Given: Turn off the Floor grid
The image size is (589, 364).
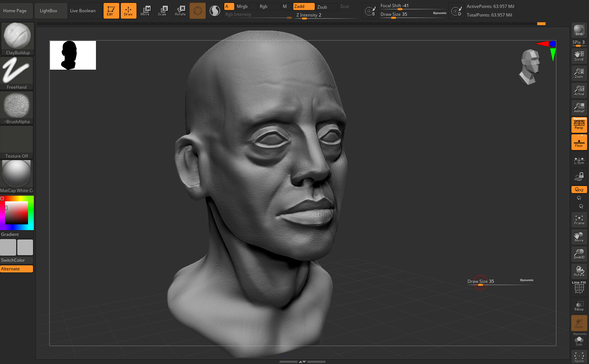Looking at the screenshot, I should 579,141.
